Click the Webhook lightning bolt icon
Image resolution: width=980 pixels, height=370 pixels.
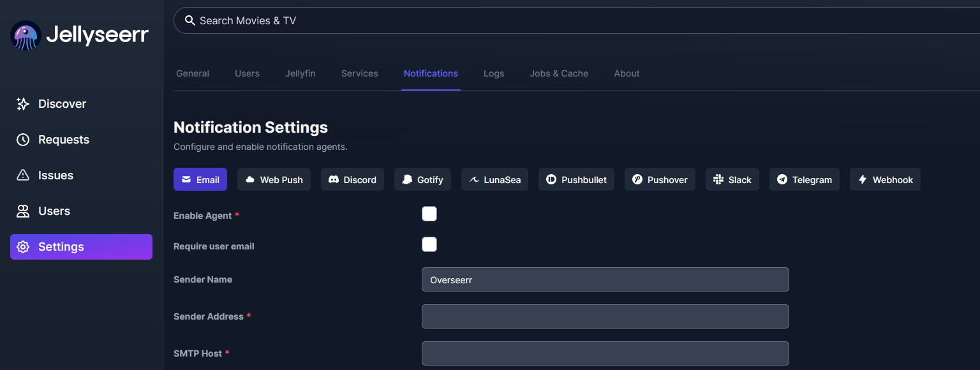[x=863, y=180]
